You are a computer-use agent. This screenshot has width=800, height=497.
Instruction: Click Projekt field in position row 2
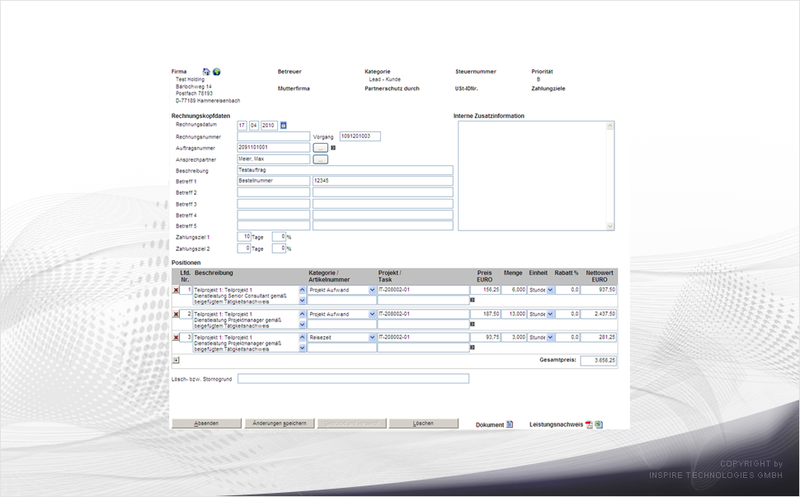tap(423, 314)
